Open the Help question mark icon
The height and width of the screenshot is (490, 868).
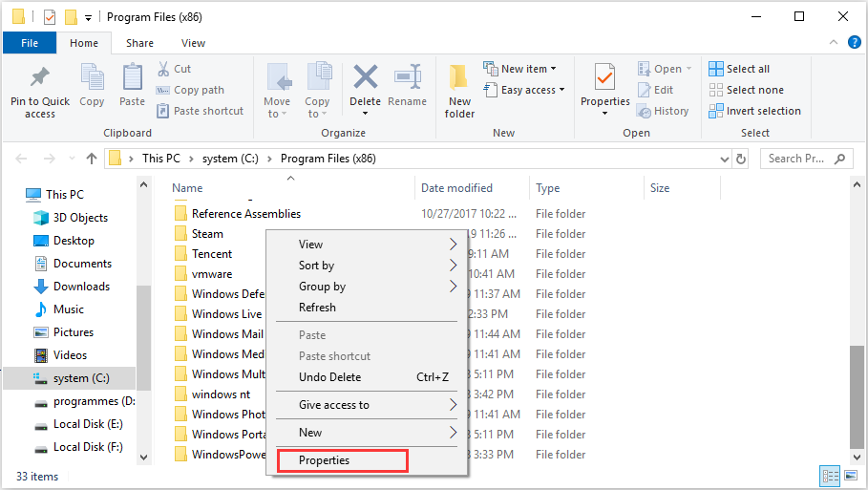pos(854,43)
